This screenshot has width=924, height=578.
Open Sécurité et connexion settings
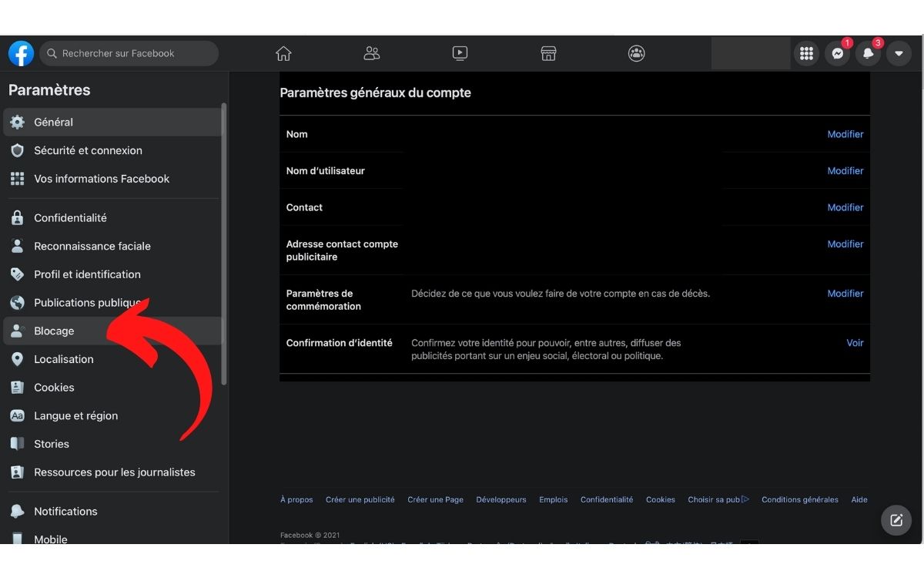tap(112, 150)
